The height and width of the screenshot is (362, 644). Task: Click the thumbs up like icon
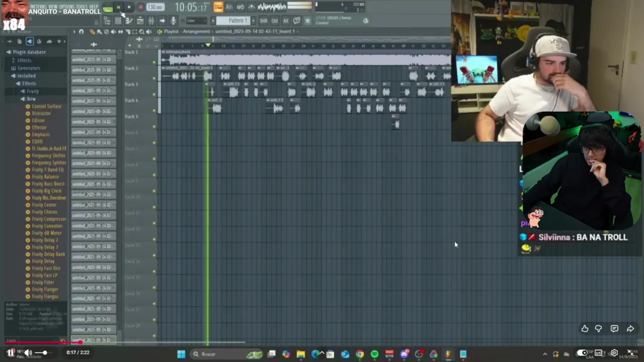(x=585, y=329)
